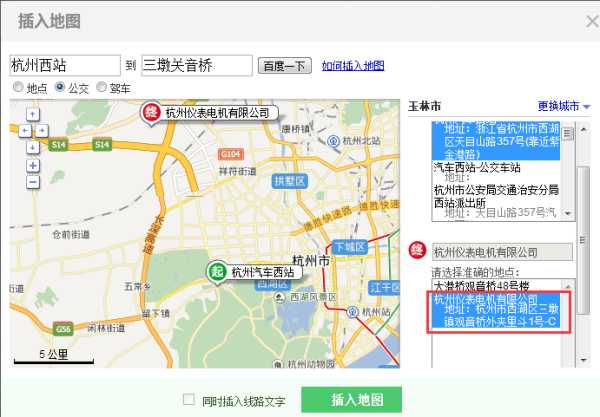Pan the map right with the arrow

(42, 131)
